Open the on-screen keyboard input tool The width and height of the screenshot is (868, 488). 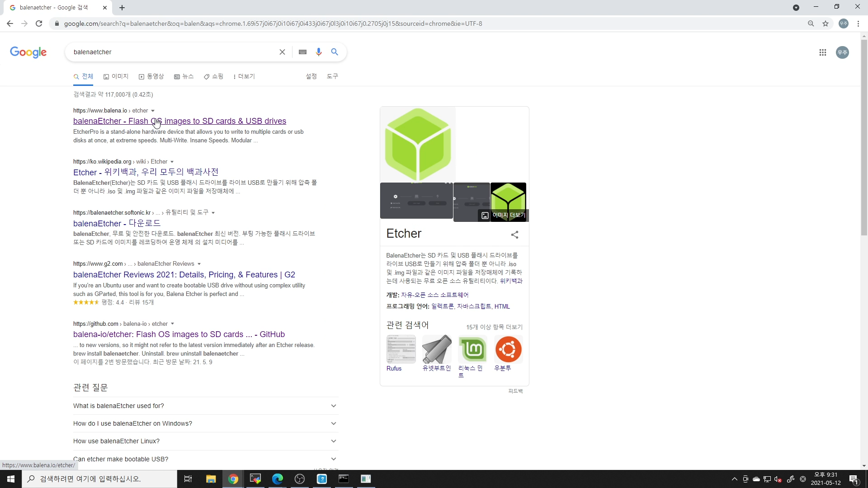coord(302,52)
